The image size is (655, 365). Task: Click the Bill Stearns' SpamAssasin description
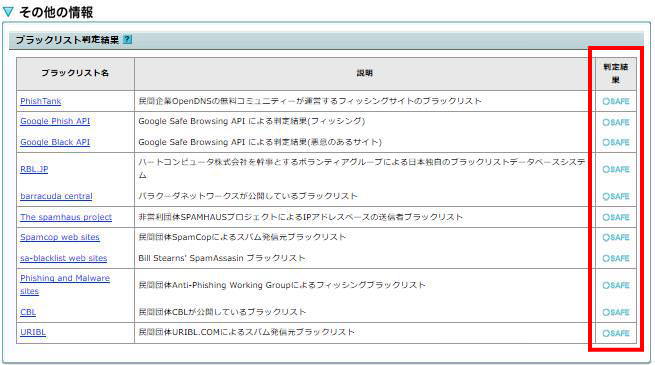tap(222, 258)
